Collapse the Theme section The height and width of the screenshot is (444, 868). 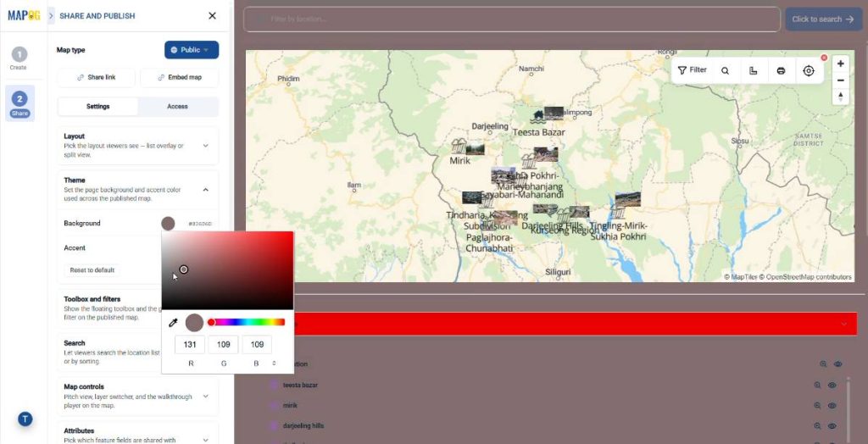205,190
